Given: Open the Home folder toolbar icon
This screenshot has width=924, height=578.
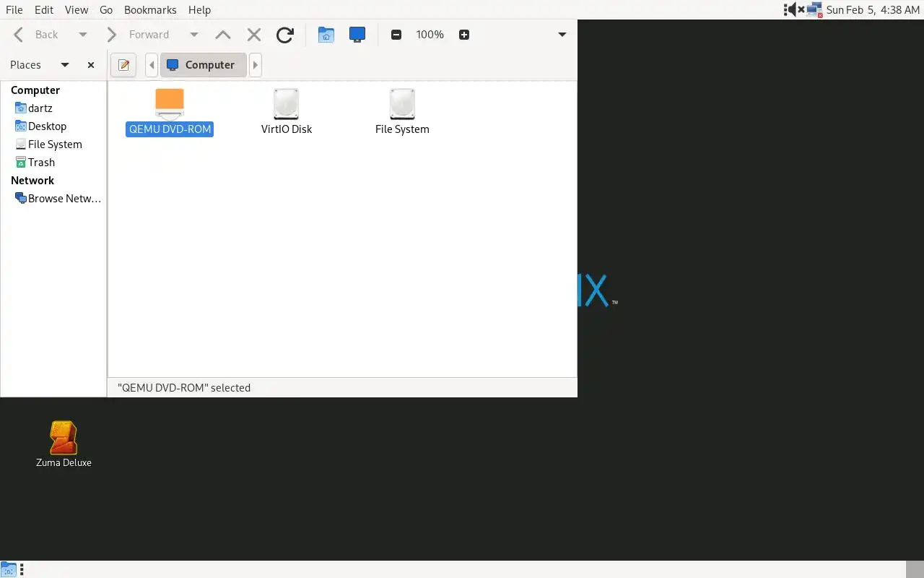Looking at the screenshot, I should (326, 35).
